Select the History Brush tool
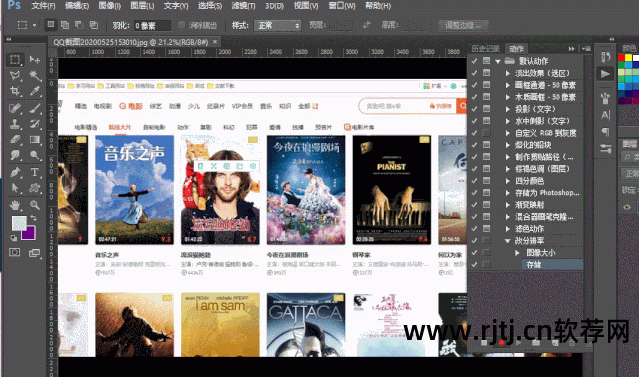Viewport: 639px width, 377px height. (x=35, y=124)
